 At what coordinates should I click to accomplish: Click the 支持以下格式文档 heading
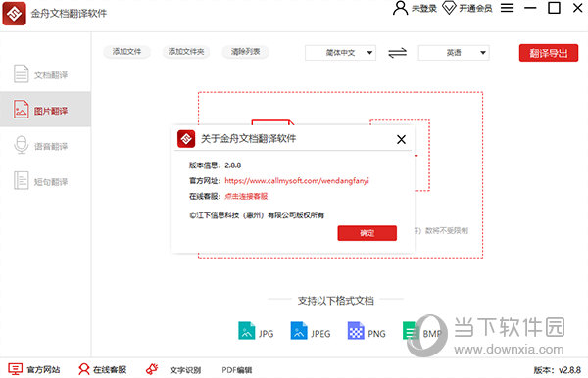click(335, 301)
